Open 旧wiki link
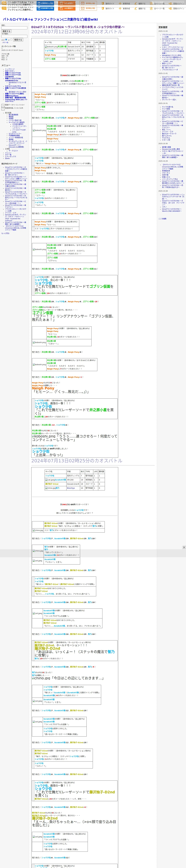 (7, 158)
